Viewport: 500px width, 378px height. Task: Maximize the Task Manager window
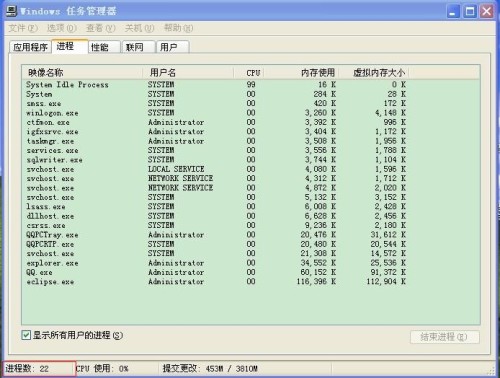470,12
